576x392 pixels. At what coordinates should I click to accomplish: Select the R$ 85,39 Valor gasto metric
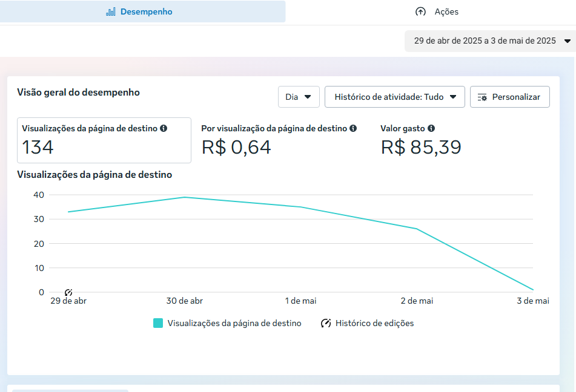421,146
